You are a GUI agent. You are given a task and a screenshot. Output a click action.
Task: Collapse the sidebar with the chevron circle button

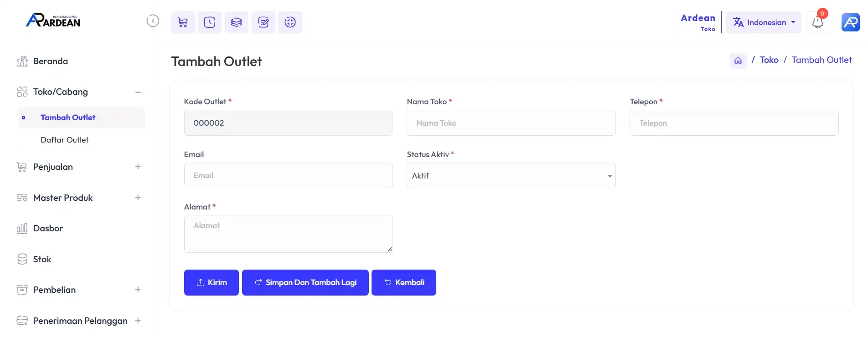tap(153, 21)
